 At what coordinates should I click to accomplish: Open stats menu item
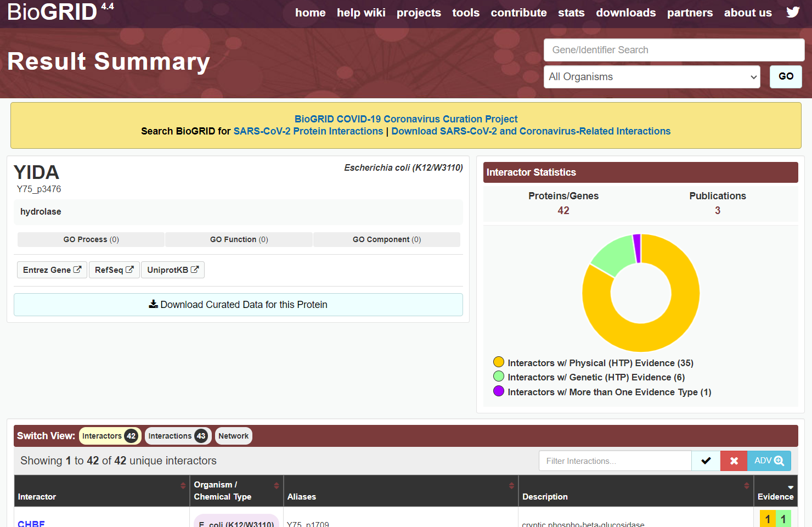click(x=571, y=13)
